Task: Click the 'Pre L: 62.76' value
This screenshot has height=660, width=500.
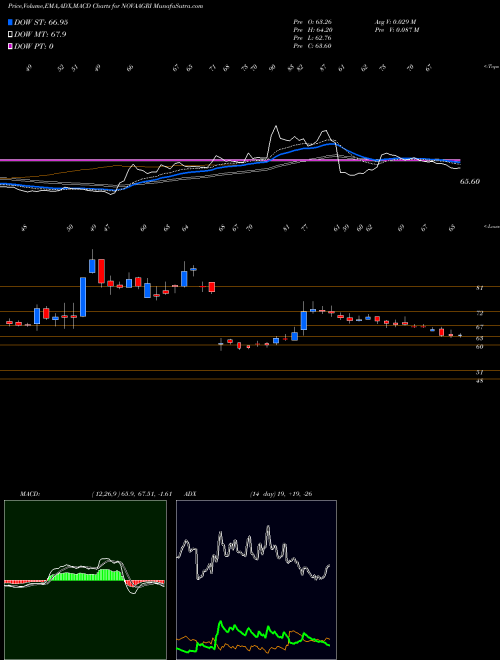Action: [312, 38]
